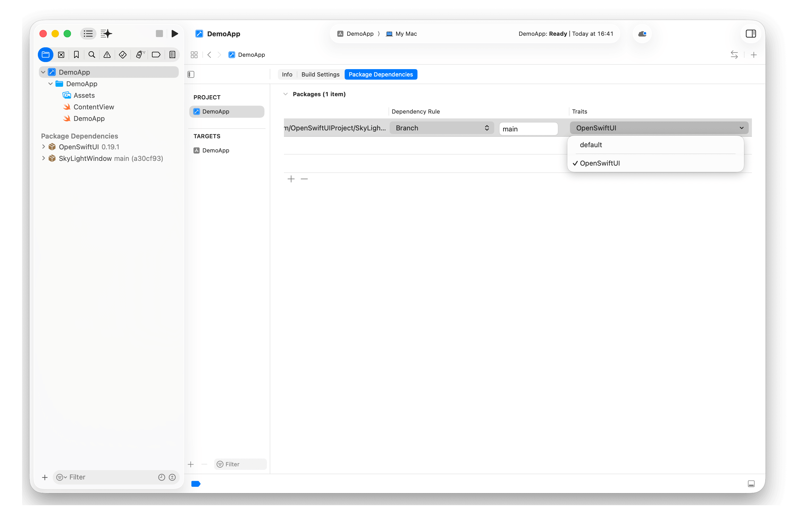Open the Test navigator diamond icon

[x=123, y=55]
